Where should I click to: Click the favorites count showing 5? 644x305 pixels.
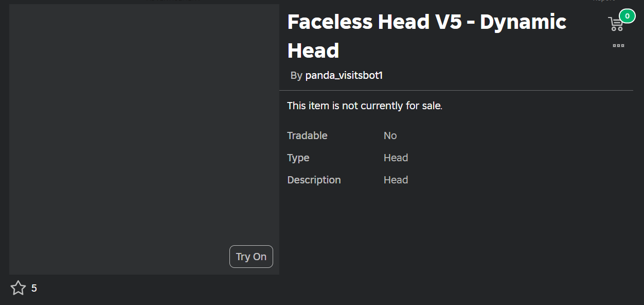(34, 288)
